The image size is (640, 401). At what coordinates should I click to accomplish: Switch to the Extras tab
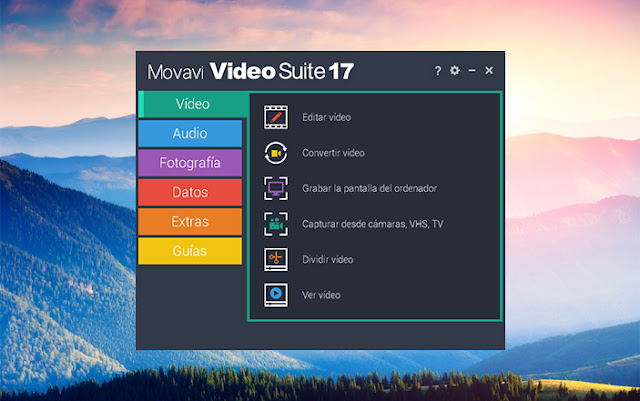pyautogui.click(x=190, y=222)
